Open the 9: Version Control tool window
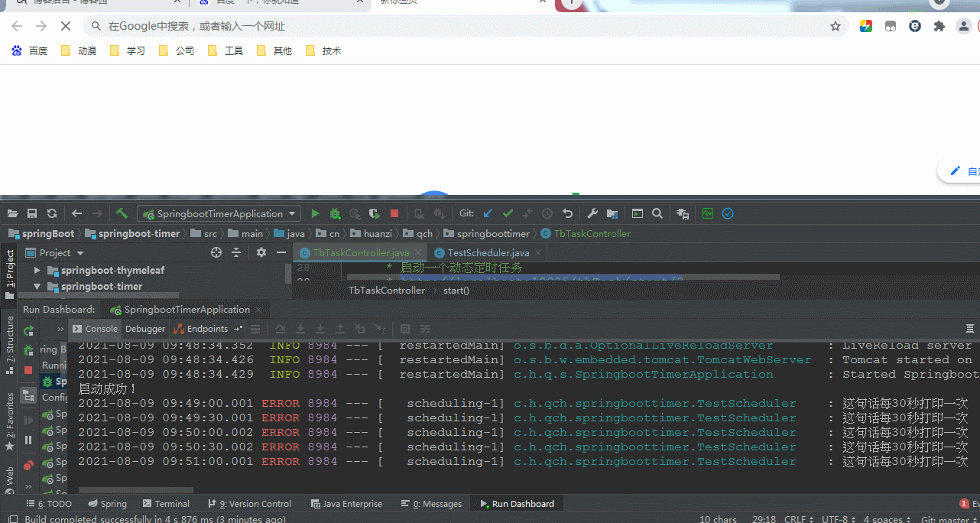 coord(250,504)
